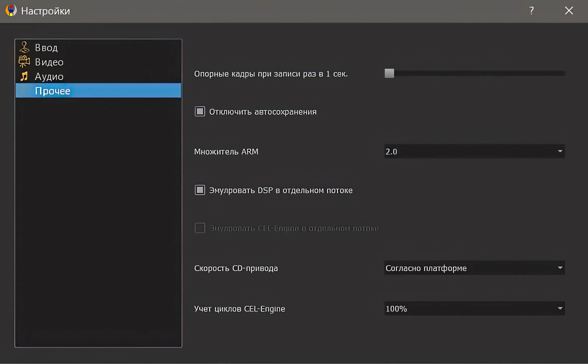Toggle the CEL-Engine separate thread checkbox
This screenshot has height=364, width=588.
click(x=200, y=228)
